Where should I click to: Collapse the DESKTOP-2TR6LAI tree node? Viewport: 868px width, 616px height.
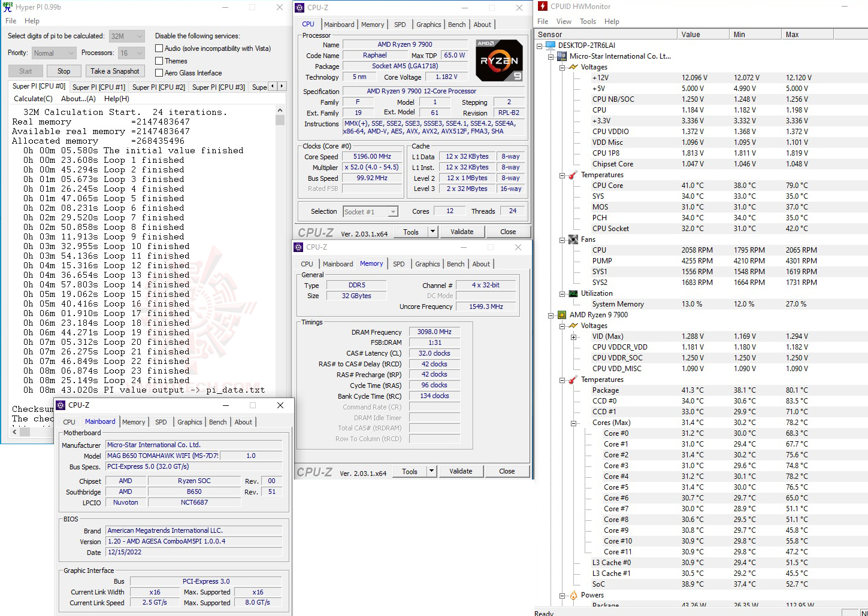(540, 45)
